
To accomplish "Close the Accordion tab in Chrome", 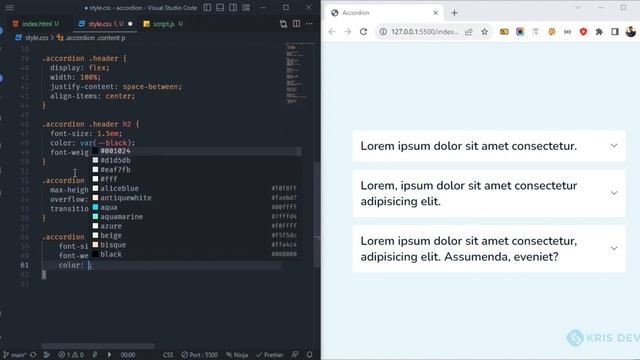I will [436, 13].
